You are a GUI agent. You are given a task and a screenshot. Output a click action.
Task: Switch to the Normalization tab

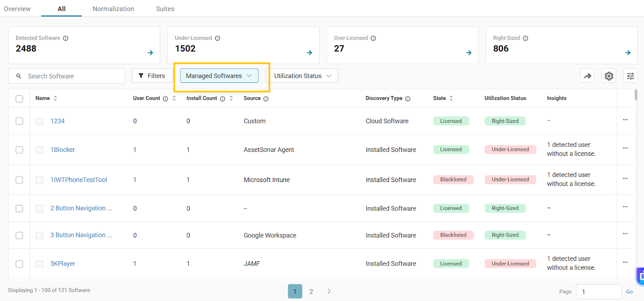tap(113, 9)
